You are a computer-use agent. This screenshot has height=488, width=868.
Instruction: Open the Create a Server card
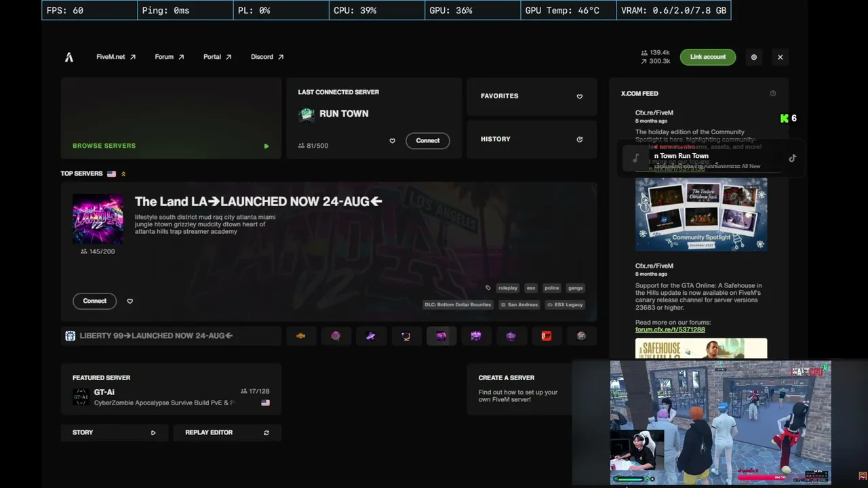tap(519, 388)
